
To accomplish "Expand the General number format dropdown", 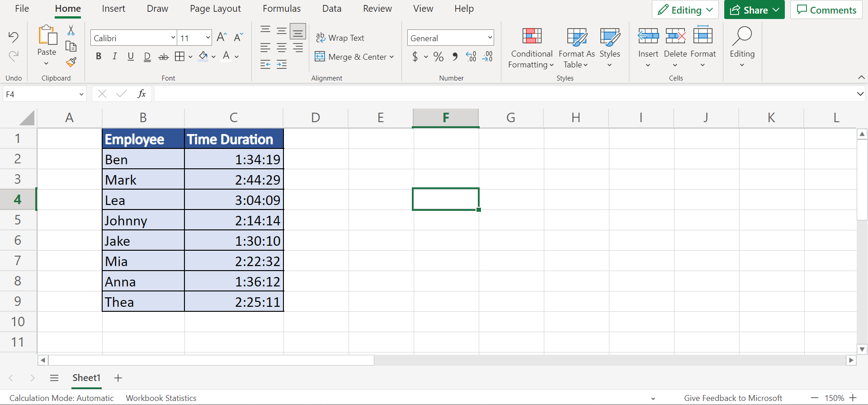I will (490, 38).
